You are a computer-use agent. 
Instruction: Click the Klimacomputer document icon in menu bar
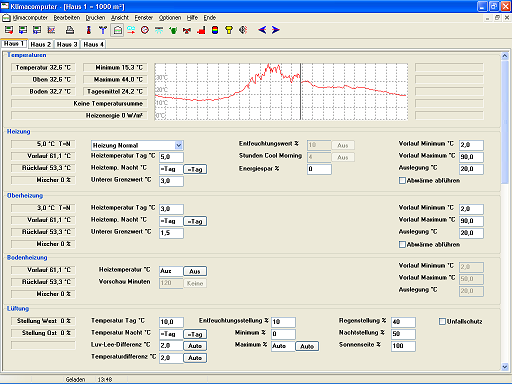pyautogui.click(x=6, y=18)
